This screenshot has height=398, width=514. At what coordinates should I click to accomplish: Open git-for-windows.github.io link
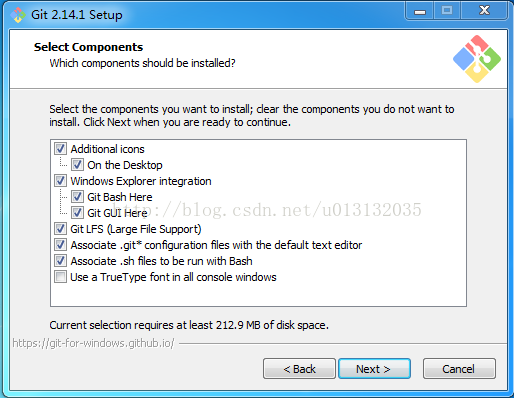93,343
